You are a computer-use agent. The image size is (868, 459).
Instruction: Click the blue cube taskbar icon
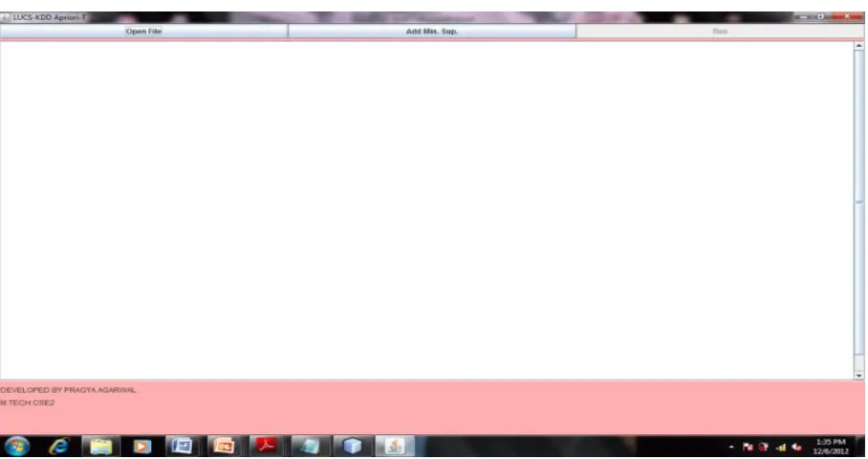click(352, 447)
